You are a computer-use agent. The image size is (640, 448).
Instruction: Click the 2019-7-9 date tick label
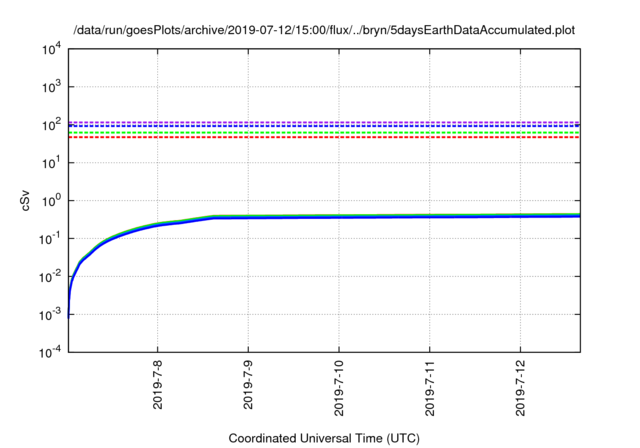point(248,384)
